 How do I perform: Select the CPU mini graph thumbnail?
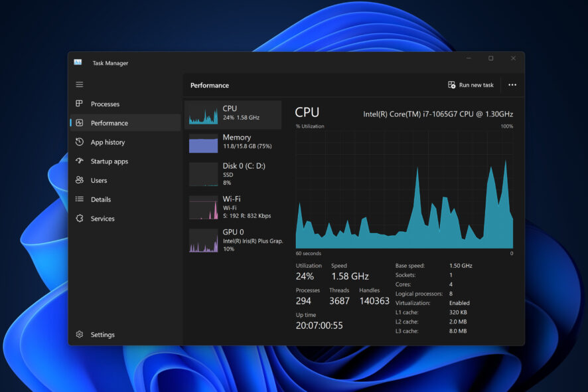pos(203,115)
